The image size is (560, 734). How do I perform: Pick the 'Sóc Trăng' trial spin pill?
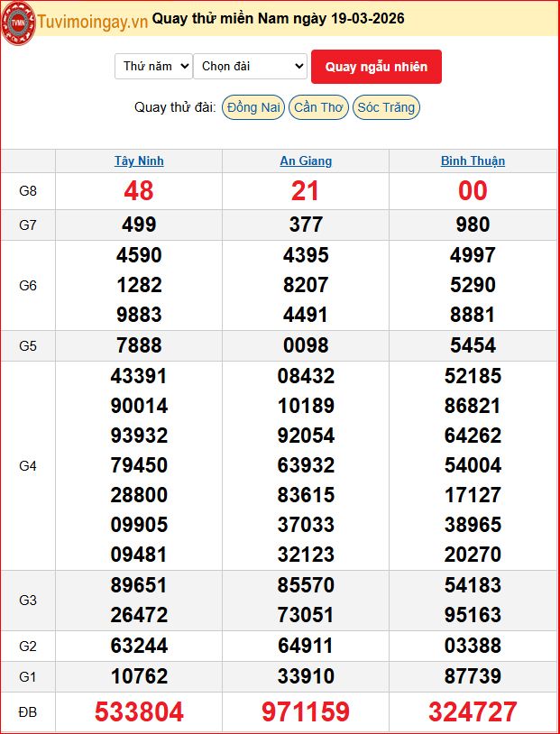pyautogui.click(x=386, y=107)
